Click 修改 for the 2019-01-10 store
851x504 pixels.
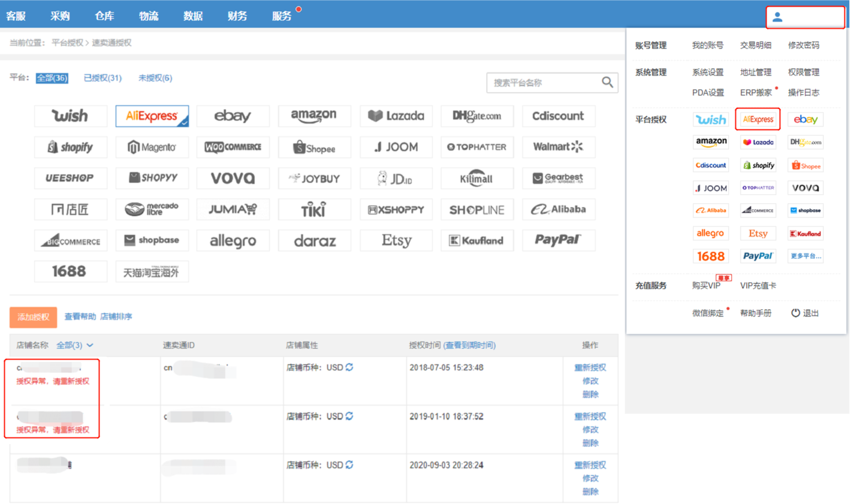click(x=590, y=430)
